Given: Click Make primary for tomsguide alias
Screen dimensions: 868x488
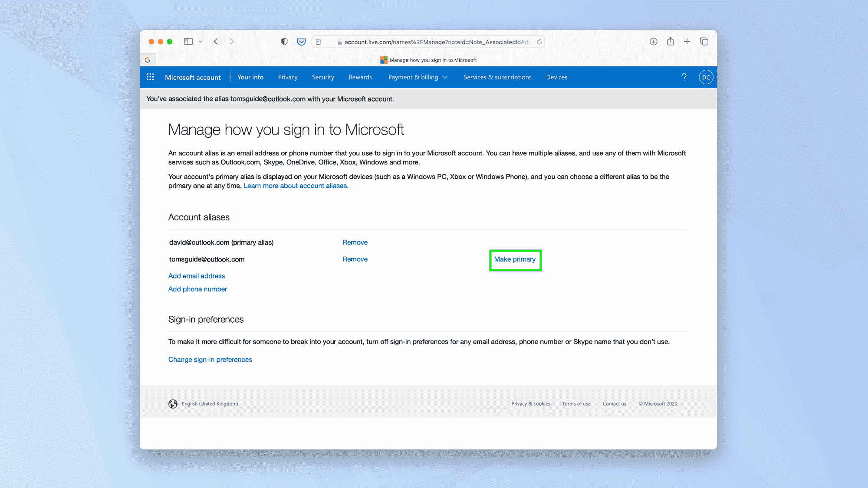Looking at the screenshot, I should [x=514, y=259].
